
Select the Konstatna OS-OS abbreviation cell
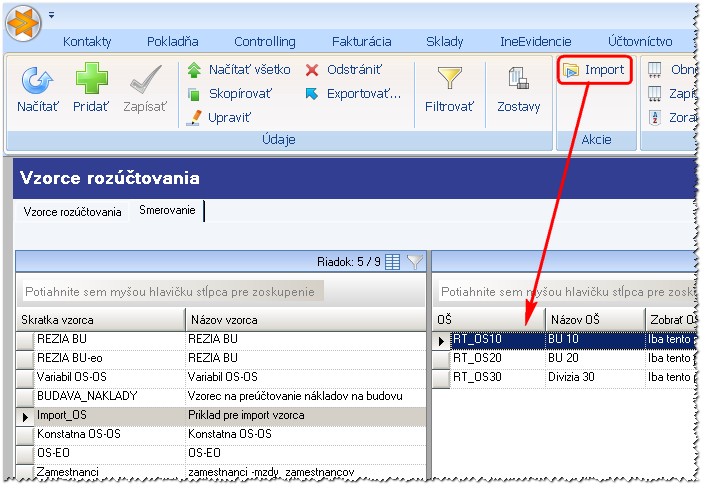point(110,434)
